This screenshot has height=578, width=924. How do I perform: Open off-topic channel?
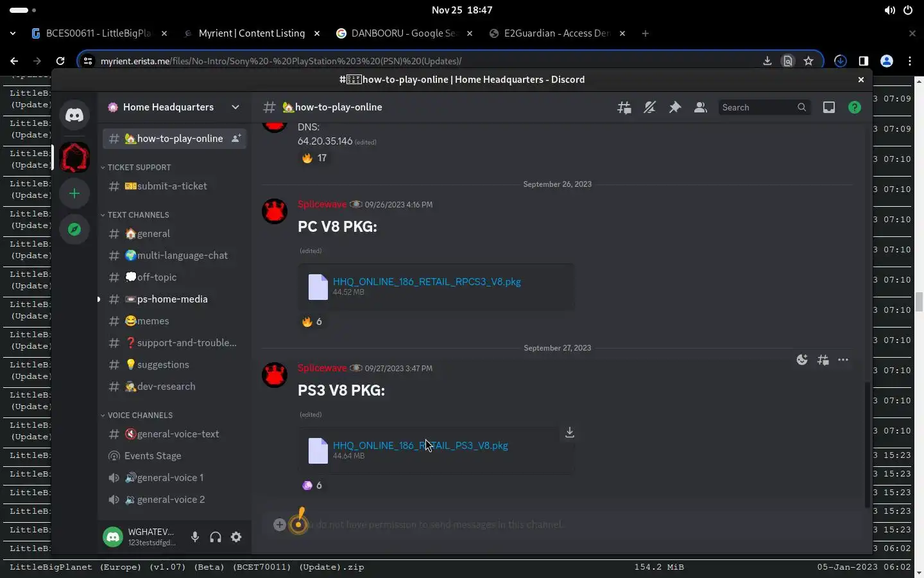click(174, 277)
